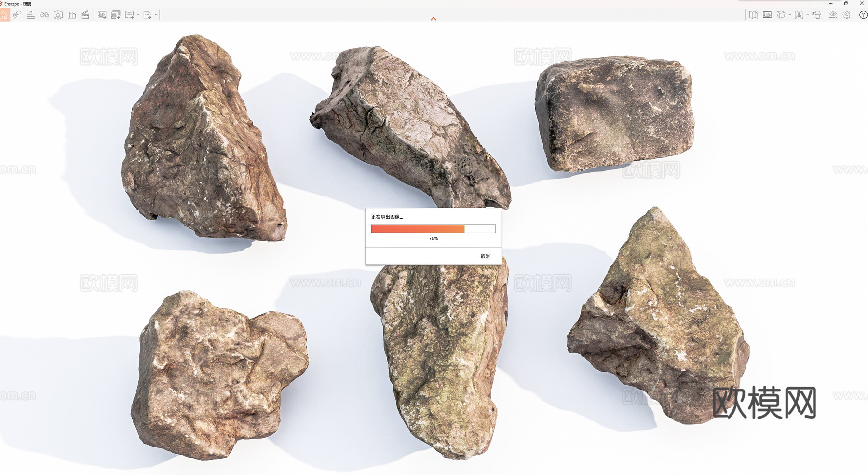The image size is (868, 475).
Task: Restore down the Enscape window
Action: [846, 3]
